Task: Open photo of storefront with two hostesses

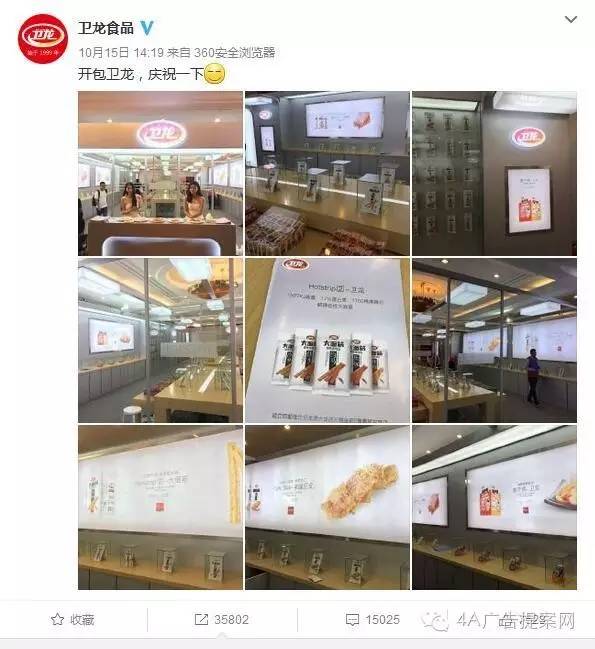Action: (x=160, y=173)
